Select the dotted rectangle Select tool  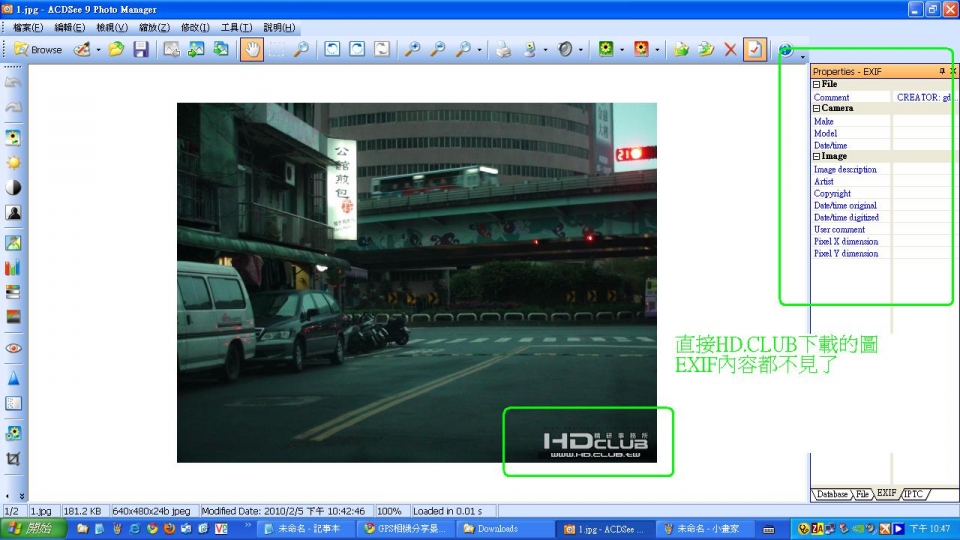click(277, 50)
